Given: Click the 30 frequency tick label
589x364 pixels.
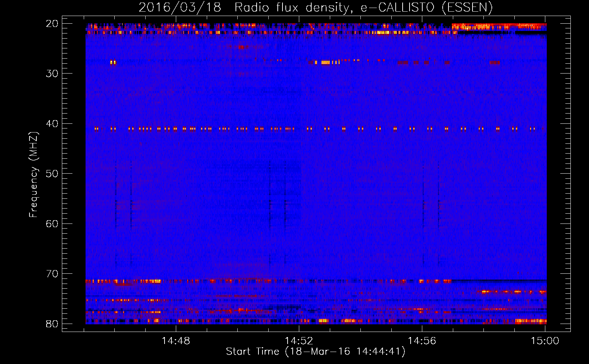Looking at the screenshot, I should click(52, 74).
